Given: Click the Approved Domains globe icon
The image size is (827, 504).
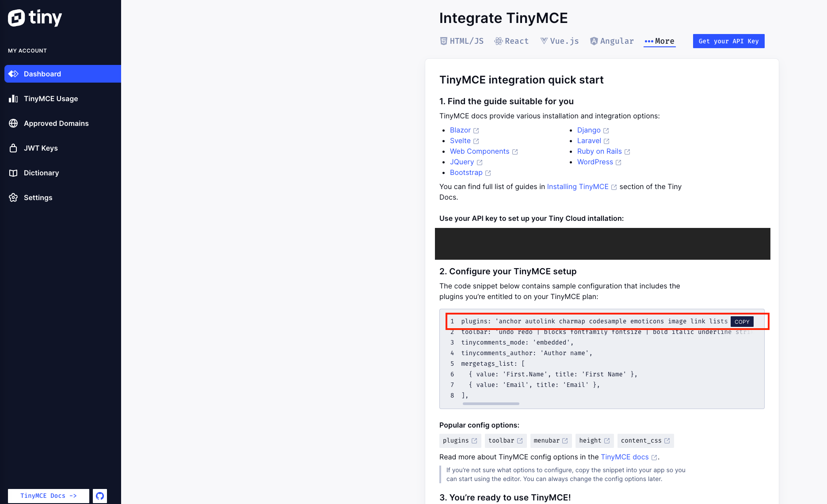Looking at the screenshot, I should pyautogui.click(x=13, y=123).
